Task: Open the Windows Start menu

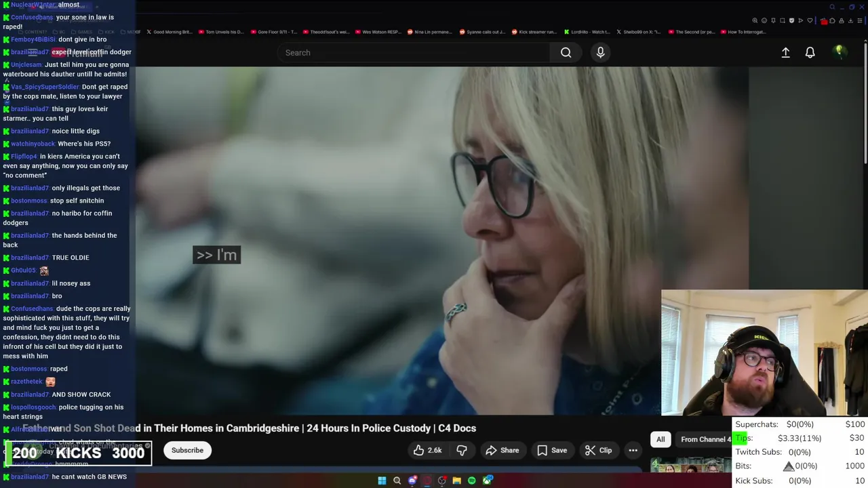Action: click(382, 481)
